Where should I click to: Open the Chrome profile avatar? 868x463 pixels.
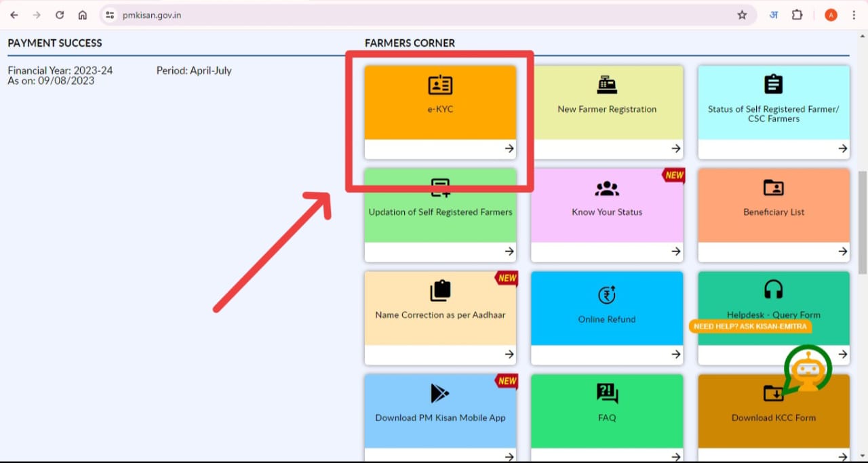pos(831,15)
